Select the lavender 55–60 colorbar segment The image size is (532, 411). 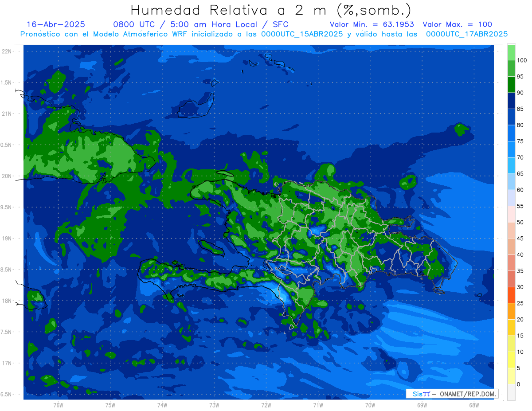point(511,198)
